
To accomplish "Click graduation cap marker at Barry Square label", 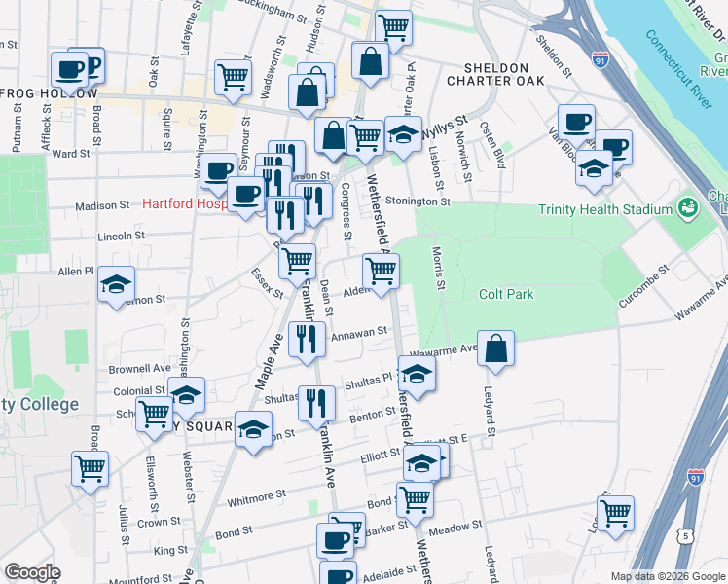I will 253,430.
